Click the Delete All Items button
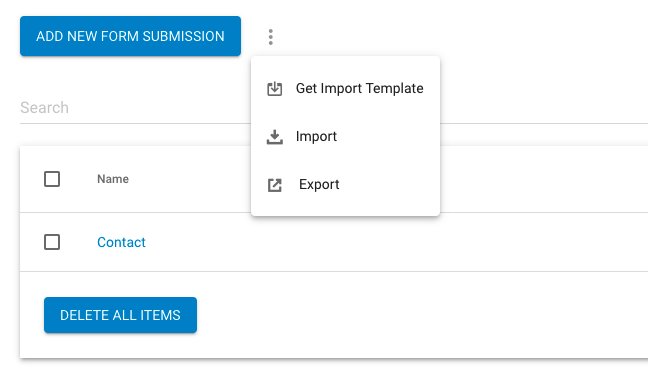648x375 pixels. pyautogui.click(x=120, y=315)
